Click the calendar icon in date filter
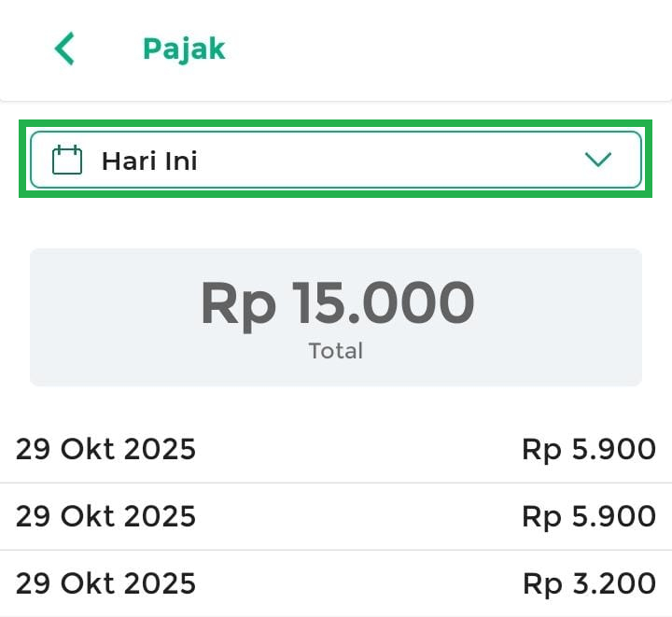This screenshot has height=617, width=672. [67, 161]
